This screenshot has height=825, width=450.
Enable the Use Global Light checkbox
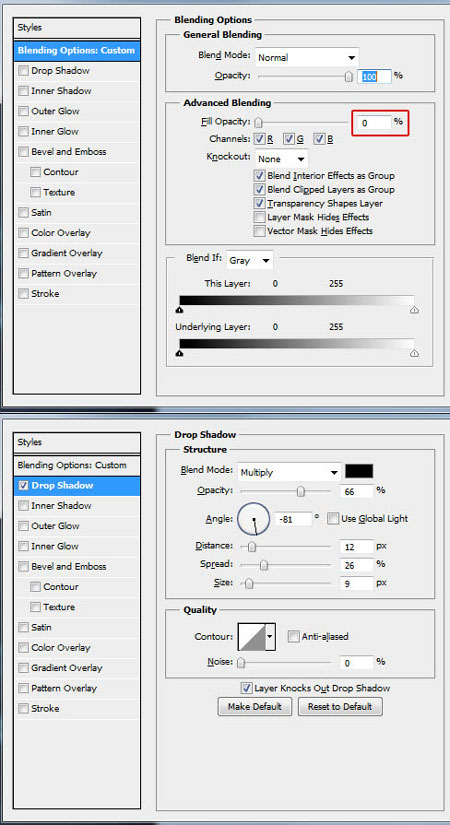pyautogui.click(x=333, y=519)
